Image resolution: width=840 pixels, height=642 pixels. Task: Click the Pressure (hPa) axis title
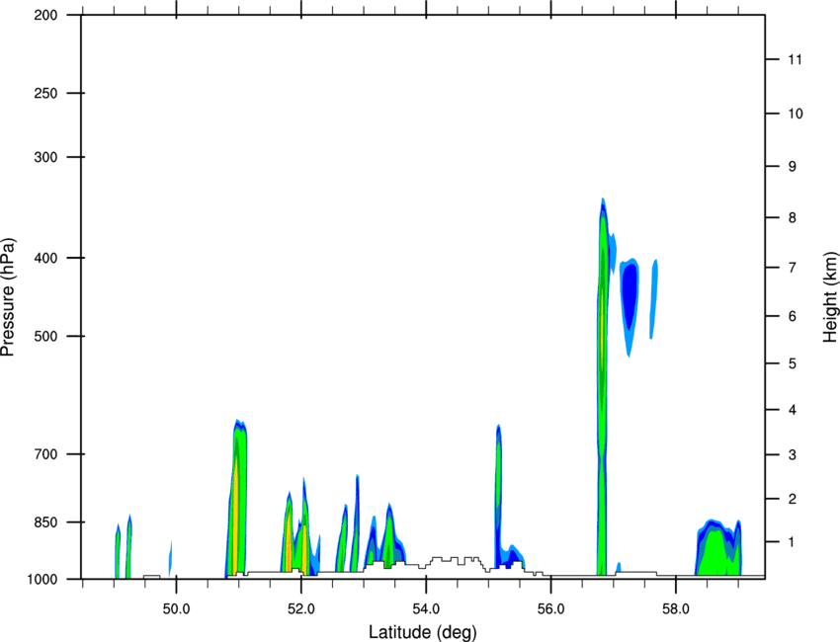click(8, 297)
